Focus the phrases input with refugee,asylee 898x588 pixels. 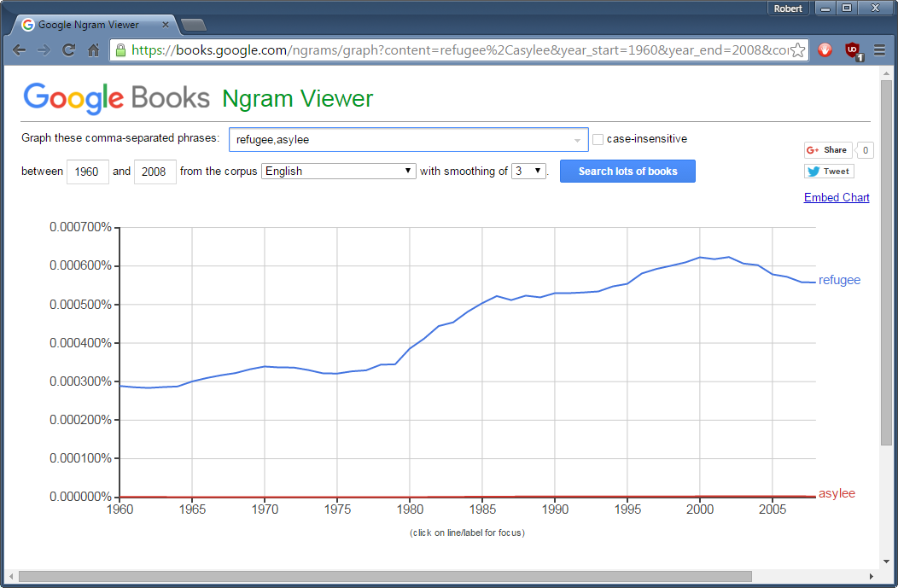pyautogui.click(x=408, y=140)
